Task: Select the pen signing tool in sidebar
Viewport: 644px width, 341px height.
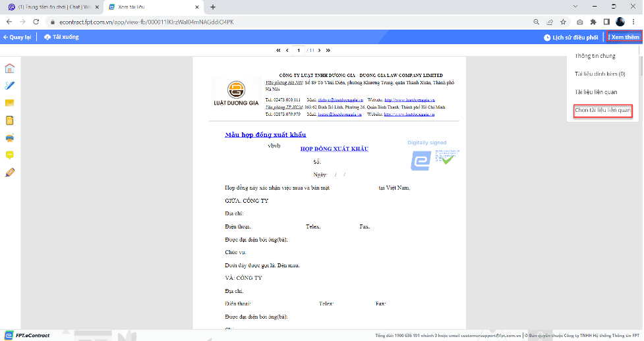Action: pos(10,86)
